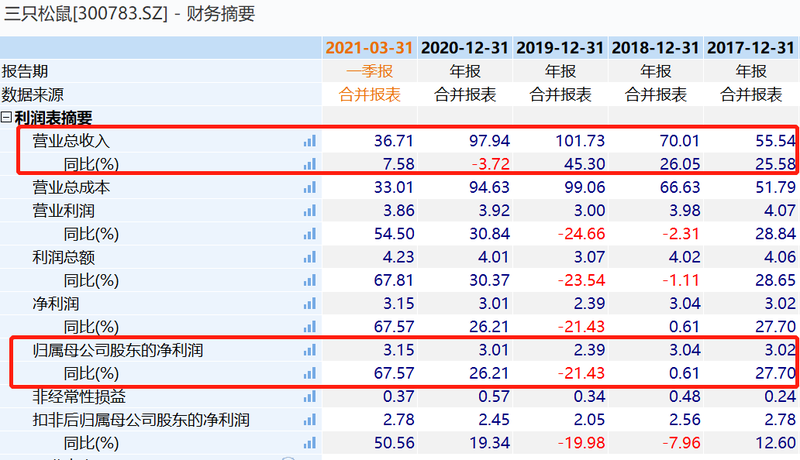Click the 4.23 total profit value
Viewport: 800px width, 460px height.
[x=398, y=258]
